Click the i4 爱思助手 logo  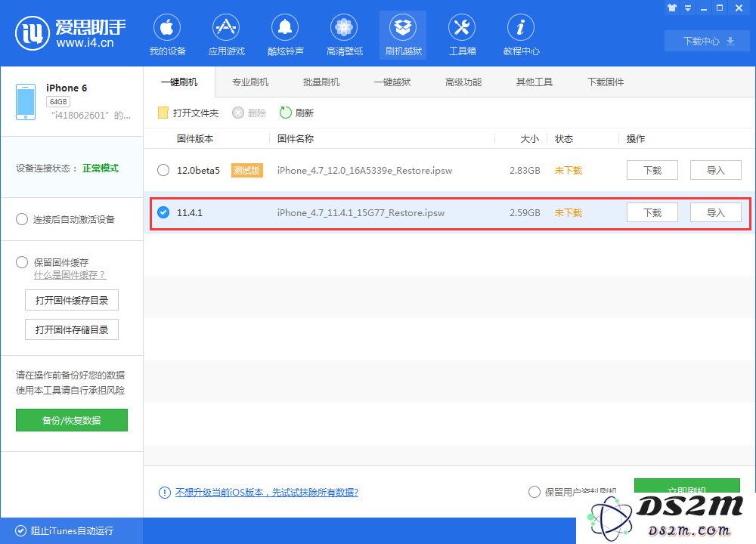tap(70, 33)
